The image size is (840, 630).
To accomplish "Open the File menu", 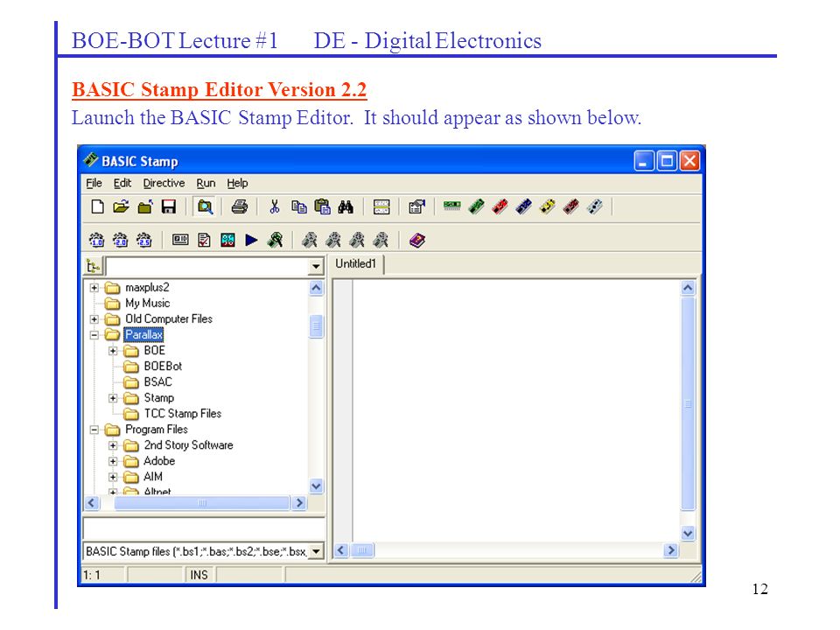I will tap(94, 183).
